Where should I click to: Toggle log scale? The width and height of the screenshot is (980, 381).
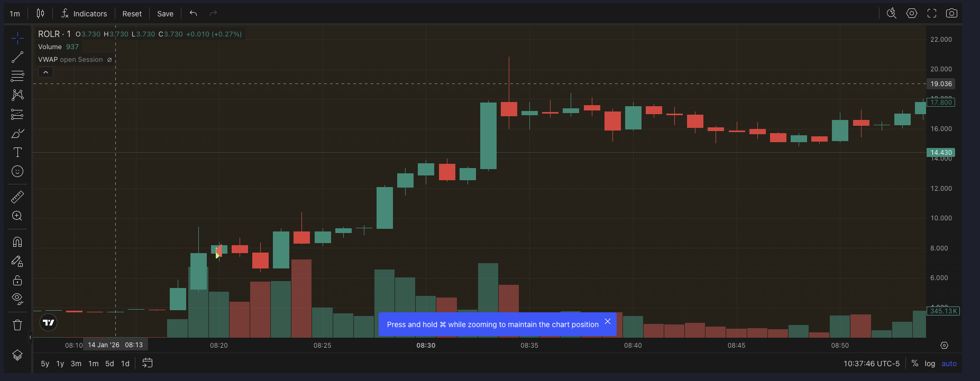click(x=930, y=364)
